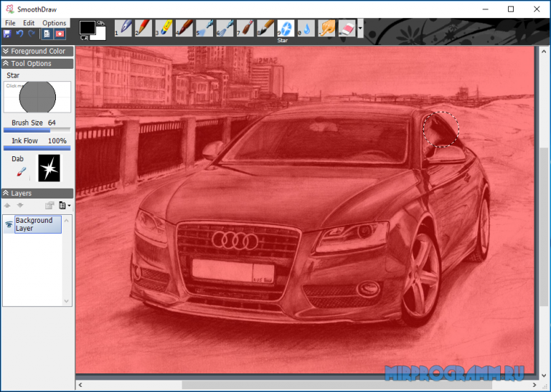Click canvas vertical scrollbar down arrow
Screen dimensions: 551x392
tap(544, 376)
